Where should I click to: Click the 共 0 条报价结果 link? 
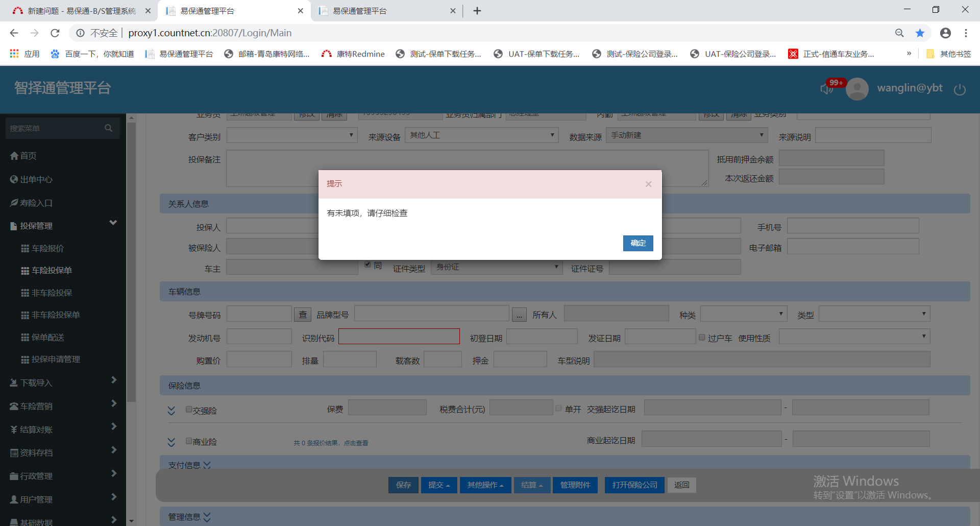331,443
